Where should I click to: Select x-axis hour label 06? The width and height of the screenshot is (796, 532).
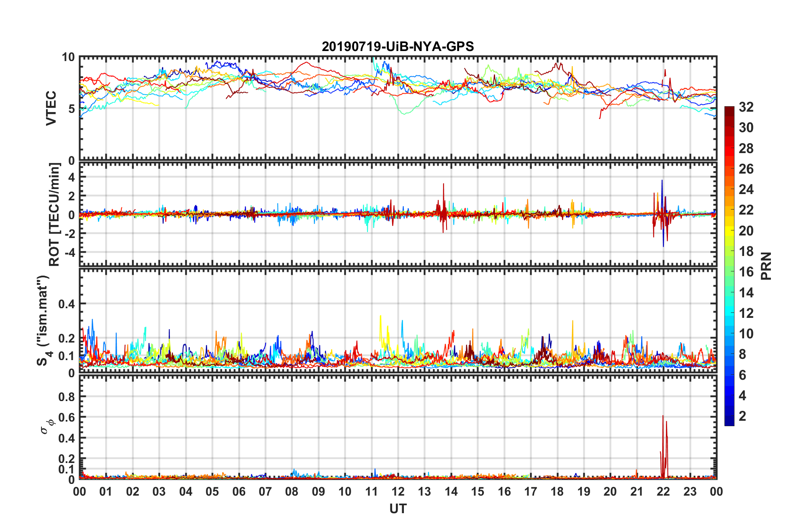point(239,491)
